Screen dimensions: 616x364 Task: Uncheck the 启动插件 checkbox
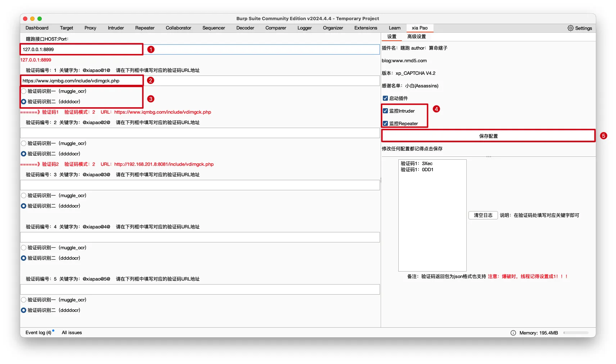point(385,98)
